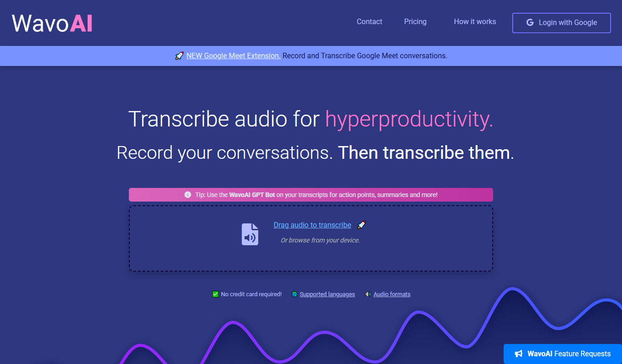This screenshot has width=622, height=364.
Task: Click the rocket emoji next to Drag audio
Action: point(361,225)
